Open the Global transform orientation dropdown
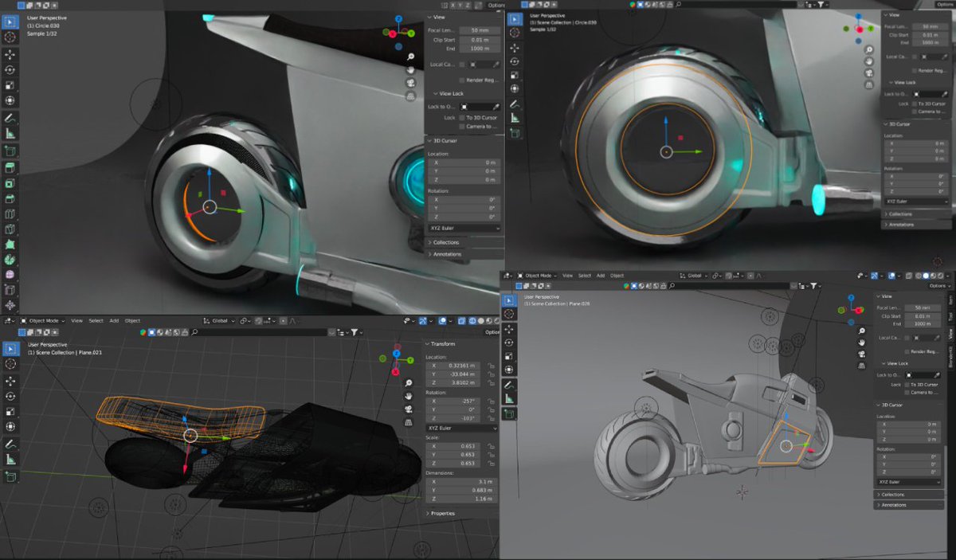The image size is (956, 560). tap(221, 320)
